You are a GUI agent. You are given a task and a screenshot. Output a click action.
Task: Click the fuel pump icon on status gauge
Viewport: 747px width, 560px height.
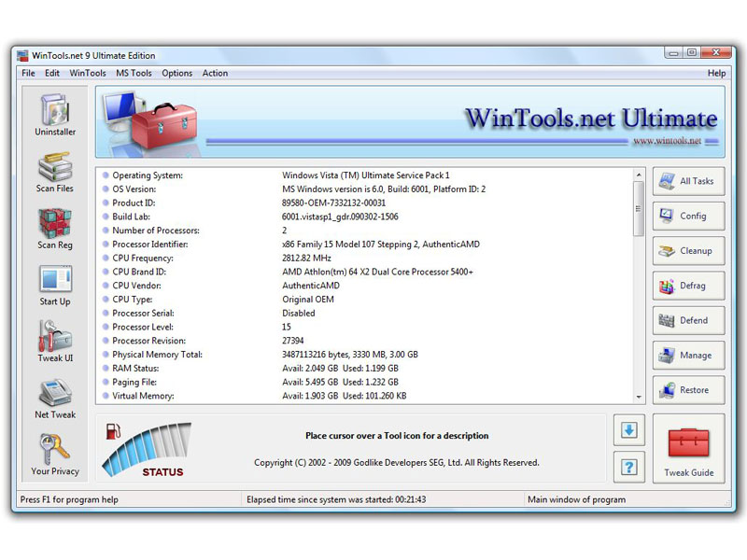click(x=113, y=431)
